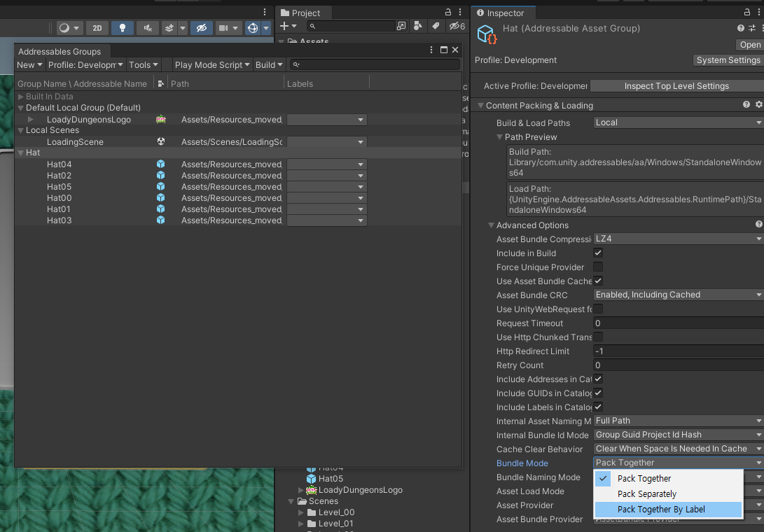Open Addressables Groups window three-dot menu
This screenshot has height=532, width=764.
coord(431,50)
